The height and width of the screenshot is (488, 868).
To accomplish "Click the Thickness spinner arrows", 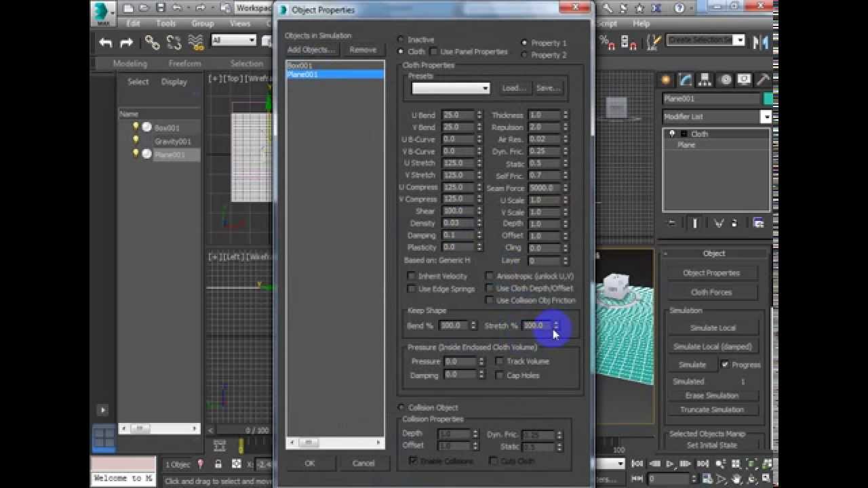I will 565,115.
